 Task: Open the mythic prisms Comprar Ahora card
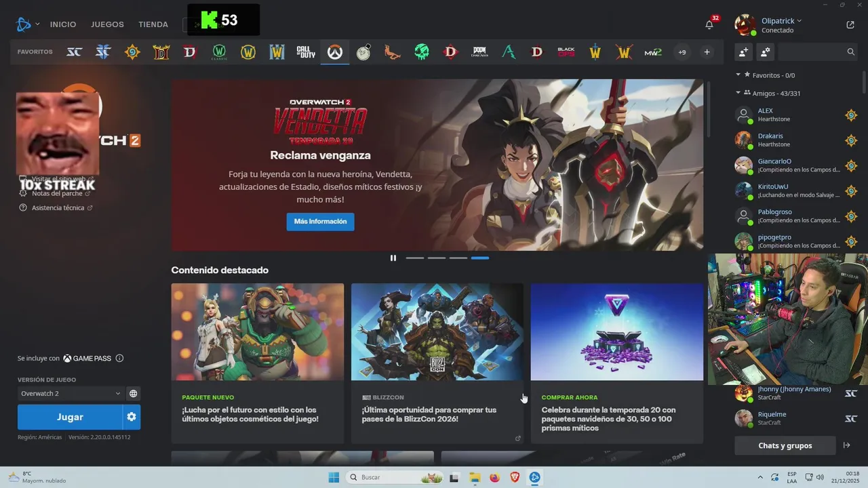tap(616, 363)
